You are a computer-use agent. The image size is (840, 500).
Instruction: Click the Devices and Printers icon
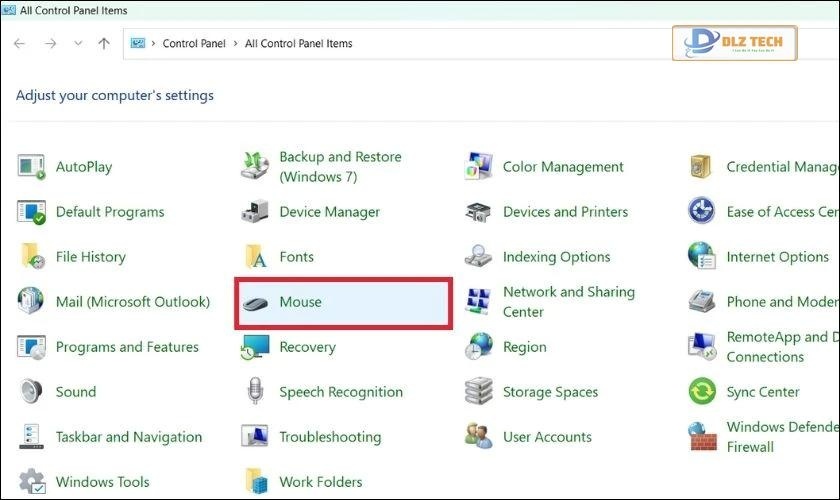click(478, 212)
